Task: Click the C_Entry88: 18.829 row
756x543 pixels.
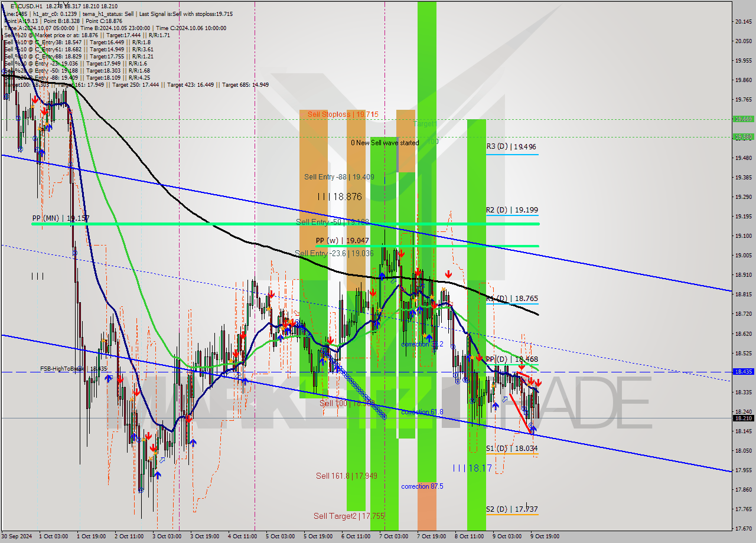Action: [x=79, y=56]
